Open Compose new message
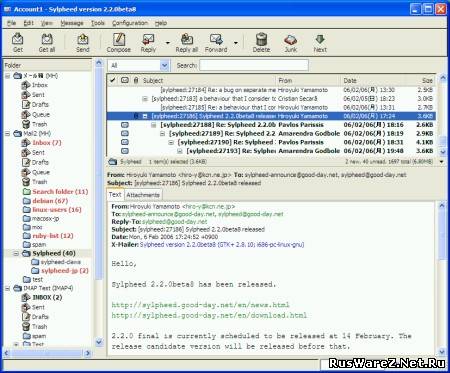The height and width of the screenshot is (373, 450). tap(119, 39)
